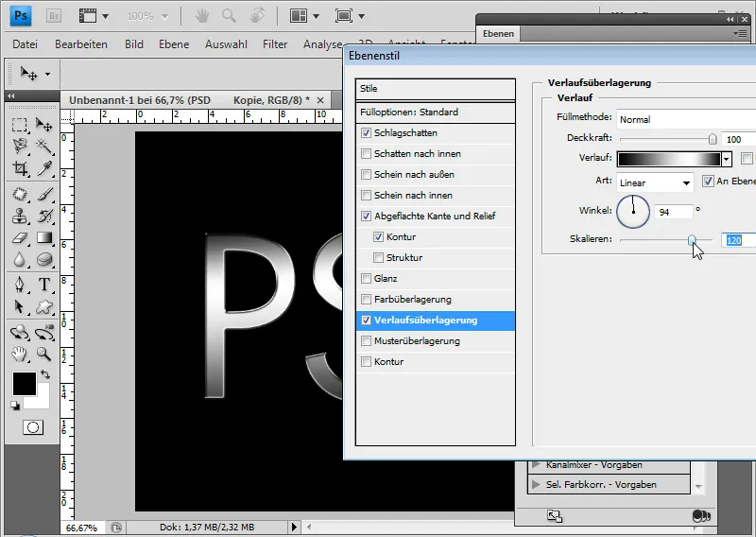
Task: Uncheck the Kontur sub-option under Relief
Action: click(379, 236)
